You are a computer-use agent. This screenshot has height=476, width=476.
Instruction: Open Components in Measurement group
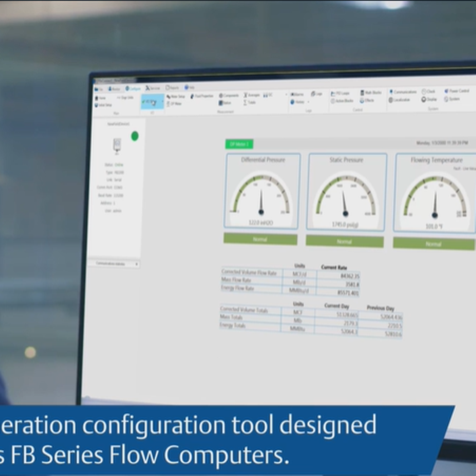229,96
